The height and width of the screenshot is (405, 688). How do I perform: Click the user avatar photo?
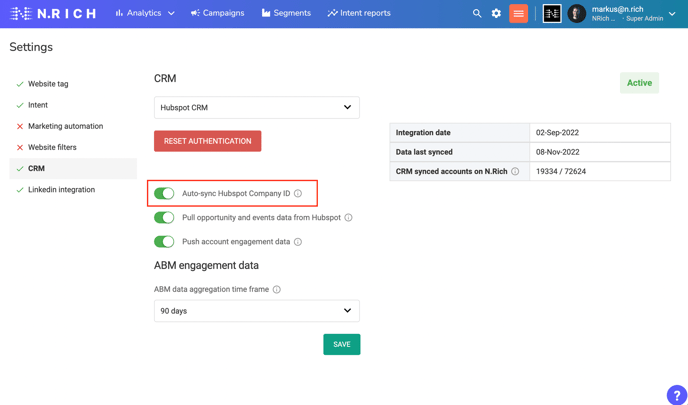[x=577, y=14]
